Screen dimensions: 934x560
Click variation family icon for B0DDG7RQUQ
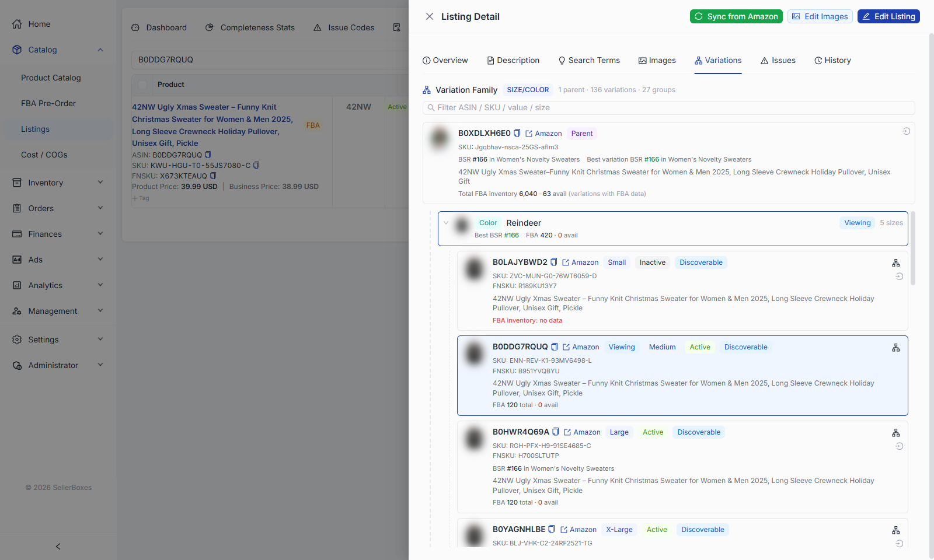[895, 348]
